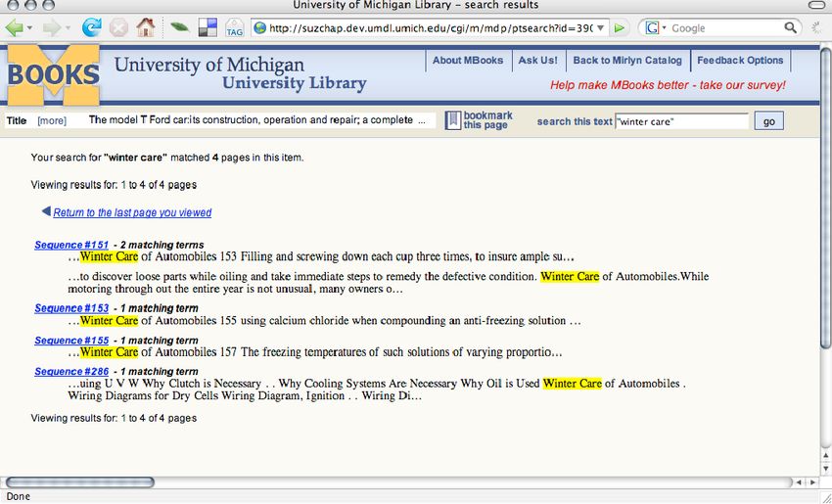Click the green Go arrow beside address bar
The width and height of the screenshot is (832, 504).
click(619, 28)
